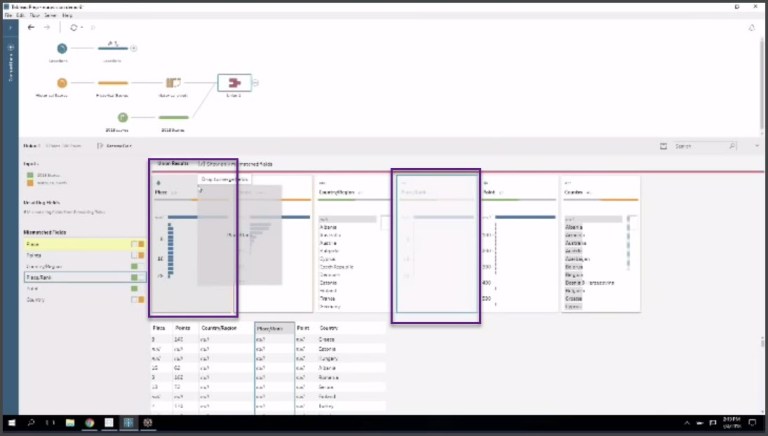Screen dimensions: 768x436
Task: Click plus icon after the Union step
Action: 255,83
